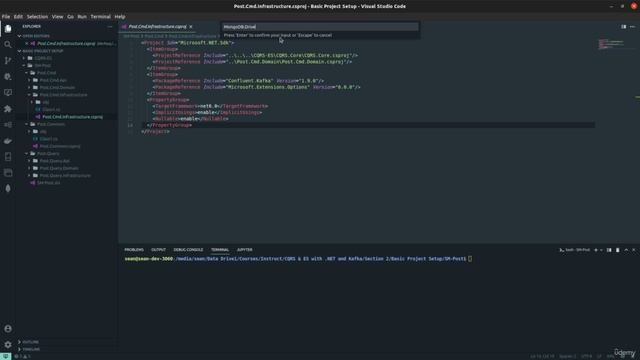Open the MongoDB leaf view icon

8,189
